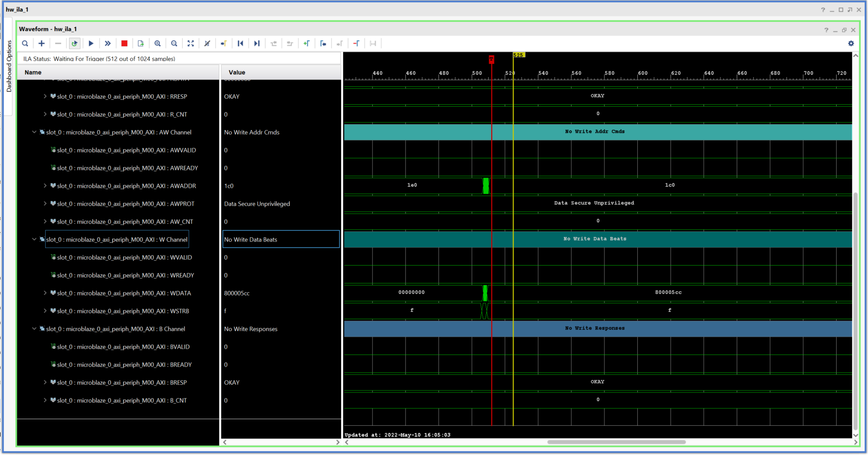Expand the WDATA bus
Image resolution: width=868 pixels, height=455 pixels.
[45, 293]
